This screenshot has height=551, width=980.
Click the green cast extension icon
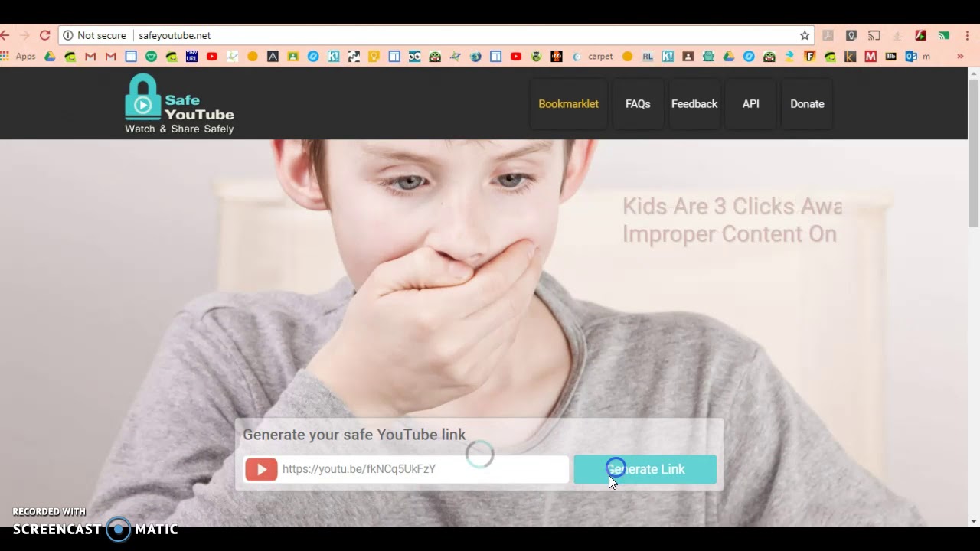pyautogui.click(x=944, y=35)
